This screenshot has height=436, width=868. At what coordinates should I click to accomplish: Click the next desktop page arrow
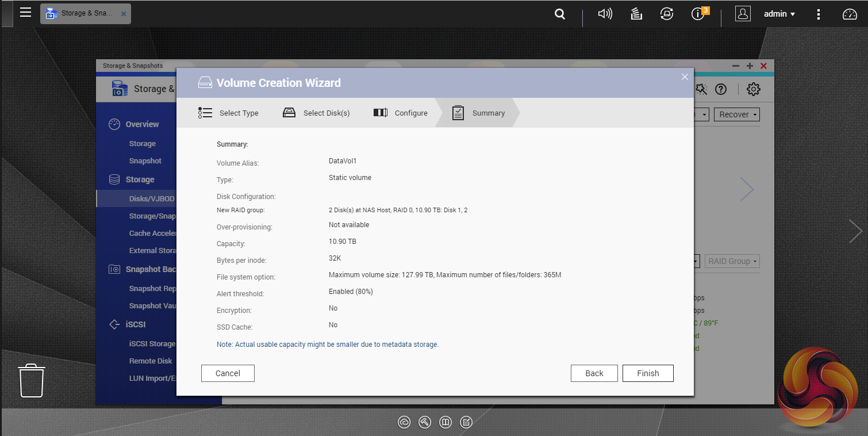click(x=855, y=231)
